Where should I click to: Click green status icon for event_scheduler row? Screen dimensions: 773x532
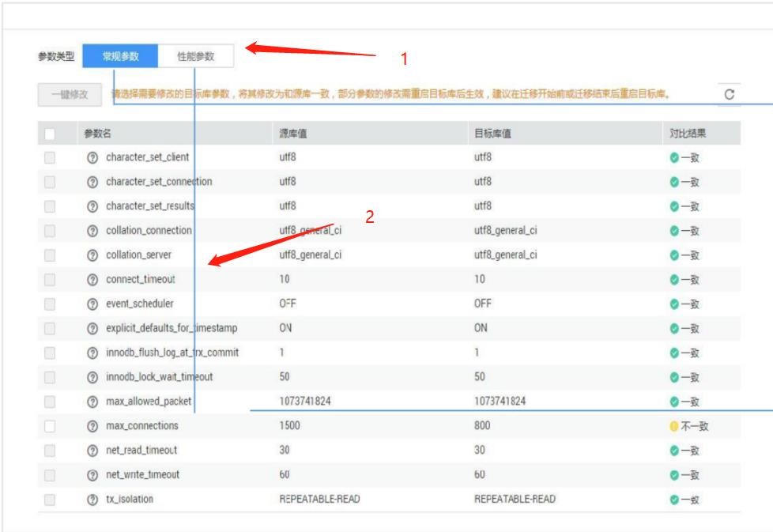click(x=674, y=304)
